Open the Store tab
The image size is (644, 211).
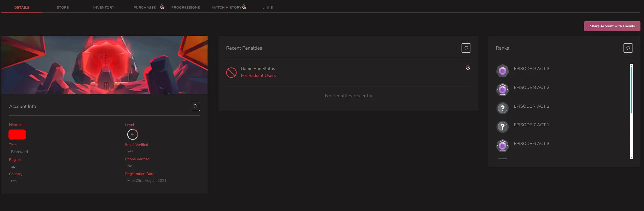tap(63, 8)
